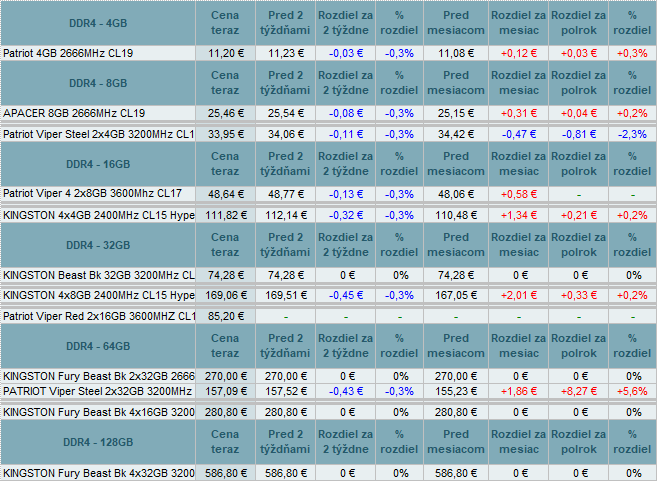
Task: Click the -0,47 € monthly difference
Action: pos(519,134)
